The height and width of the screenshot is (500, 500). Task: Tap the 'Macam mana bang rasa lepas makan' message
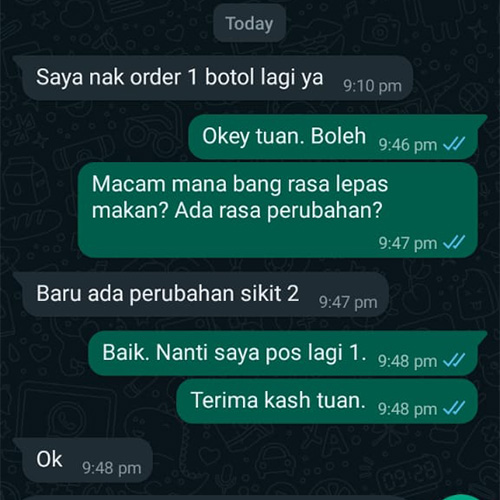coord(278,210)
